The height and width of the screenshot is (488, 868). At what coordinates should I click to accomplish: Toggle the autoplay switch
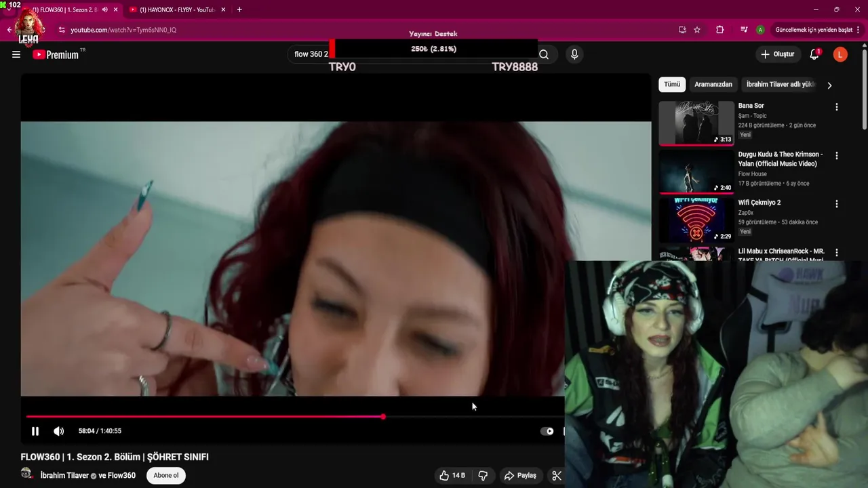(x=547, y=431)
